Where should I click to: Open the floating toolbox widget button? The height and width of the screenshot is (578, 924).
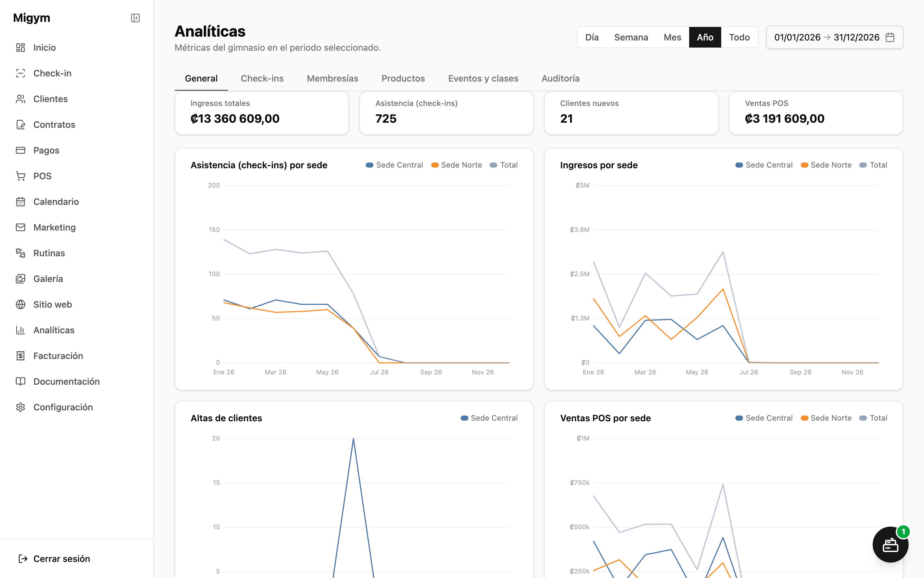click(890, 545)
